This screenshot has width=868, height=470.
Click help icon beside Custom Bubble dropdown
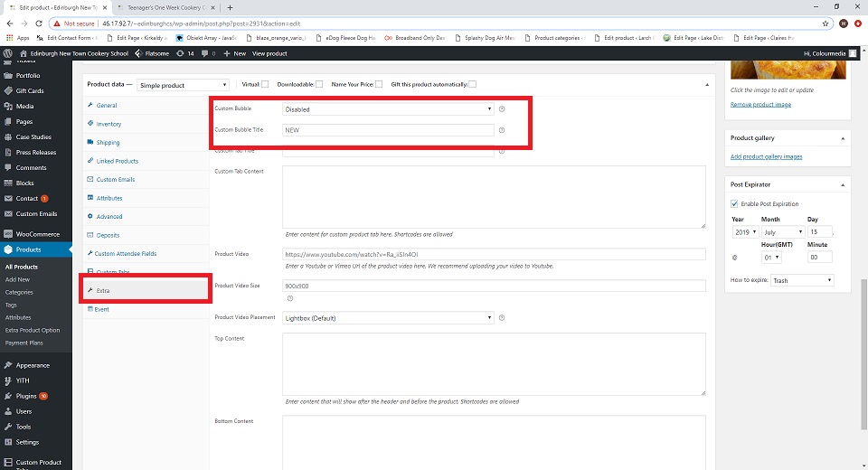point(502,108)
